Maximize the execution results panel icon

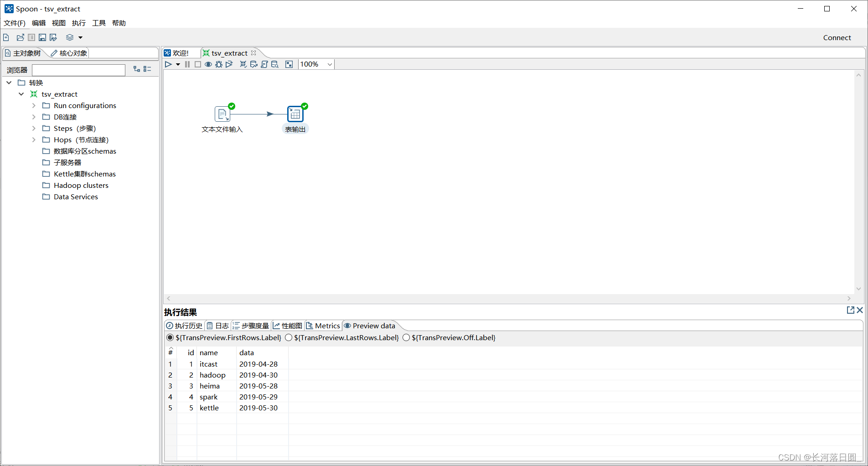point(851,310)
